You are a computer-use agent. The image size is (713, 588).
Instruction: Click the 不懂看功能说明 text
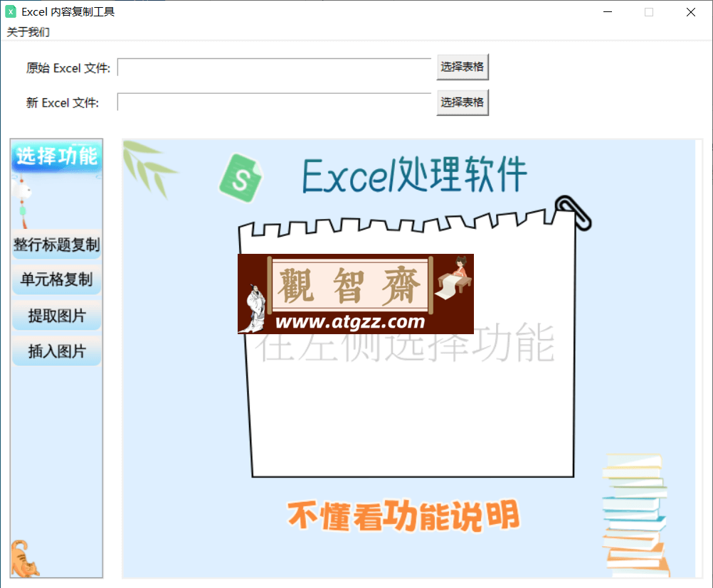click(x=403, y=515)
